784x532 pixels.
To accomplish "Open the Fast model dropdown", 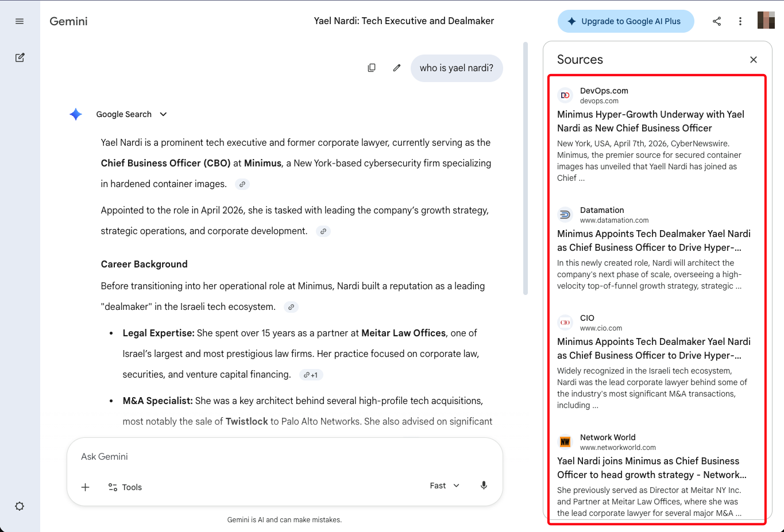I will 445,486.
